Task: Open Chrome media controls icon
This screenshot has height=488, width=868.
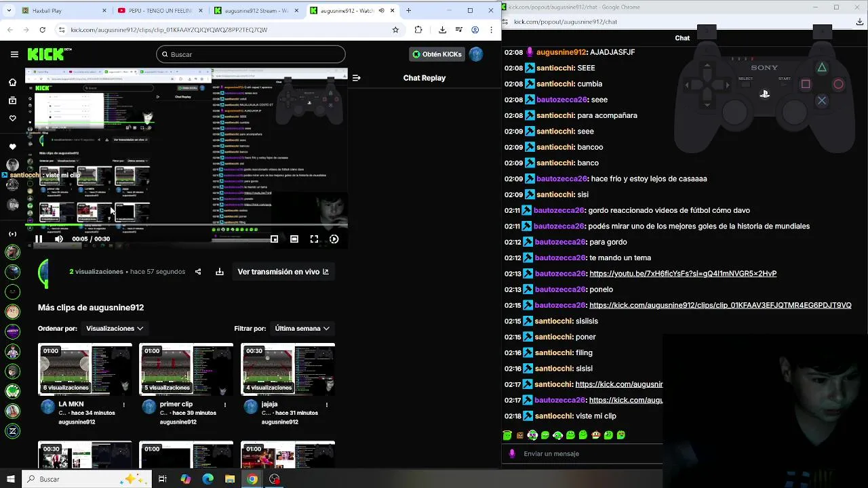Action: pyautogui.click(x=458, y=30)
